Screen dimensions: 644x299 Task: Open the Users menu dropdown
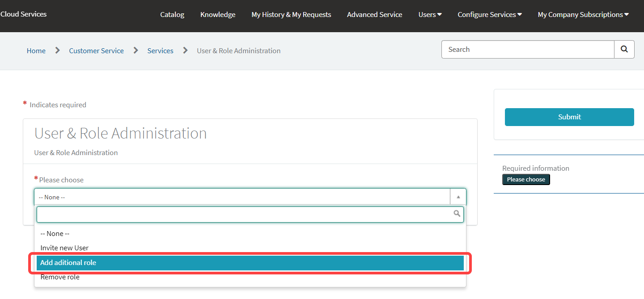(x=430, y=15)
